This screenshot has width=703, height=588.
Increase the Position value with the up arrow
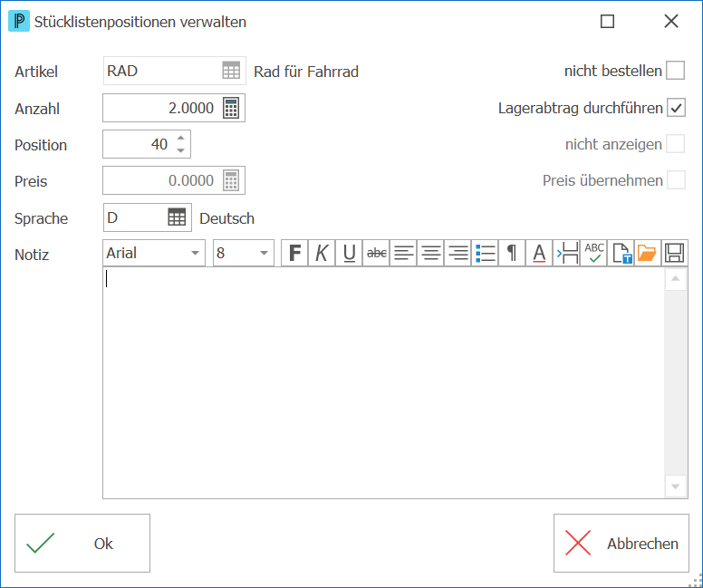[x=180, y=138]
